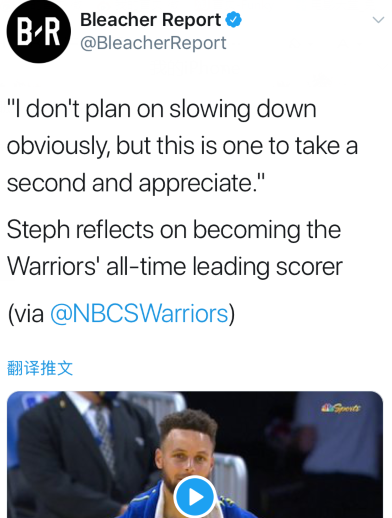The width and height of the screenshot is (392, 518).
Task: Click the player's face in the video
Action: point(189,453)
